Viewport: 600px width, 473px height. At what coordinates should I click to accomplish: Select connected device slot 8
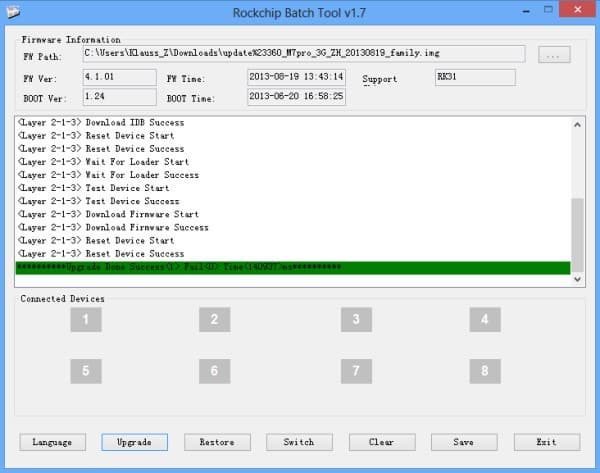(485, 371)
